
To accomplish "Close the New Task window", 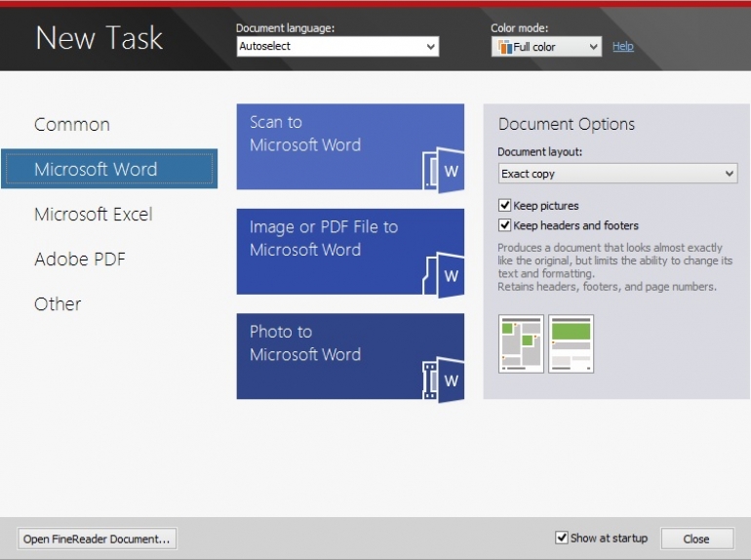I will tap(697, 539).
